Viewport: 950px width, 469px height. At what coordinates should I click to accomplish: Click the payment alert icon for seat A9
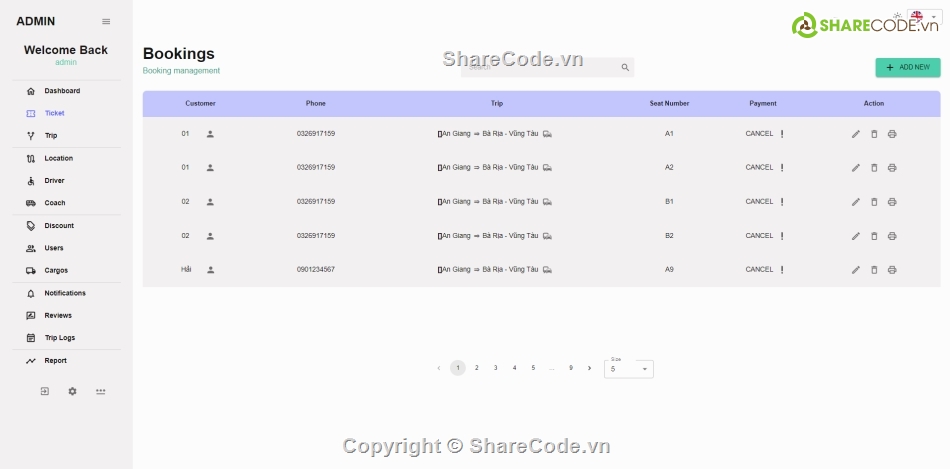(782, 270)
